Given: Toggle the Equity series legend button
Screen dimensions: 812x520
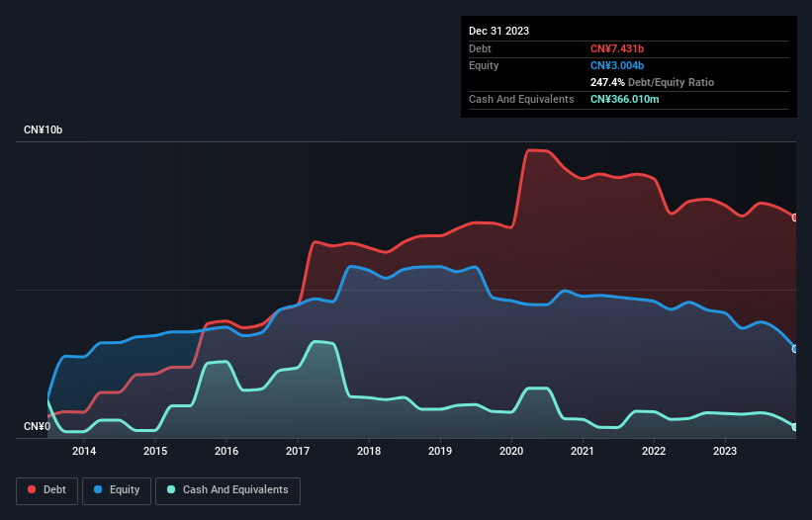Looking at the screenshot, I should coord(117,490).
